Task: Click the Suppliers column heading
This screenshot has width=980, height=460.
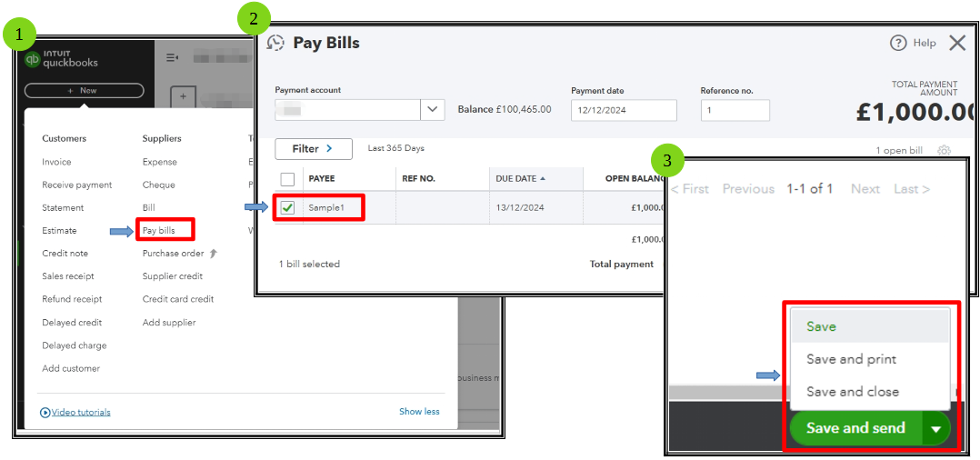Action: pyautogui.click(x=162, y=138)
